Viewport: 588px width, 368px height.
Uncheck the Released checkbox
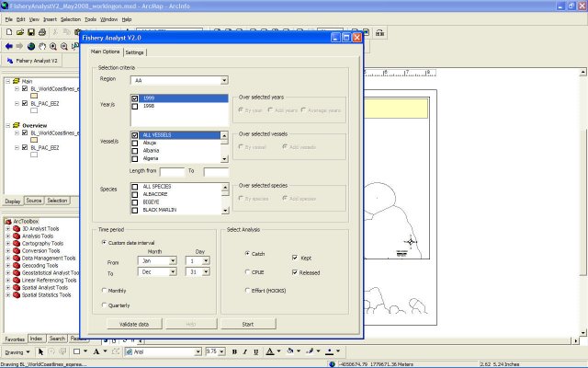(295, 272)
